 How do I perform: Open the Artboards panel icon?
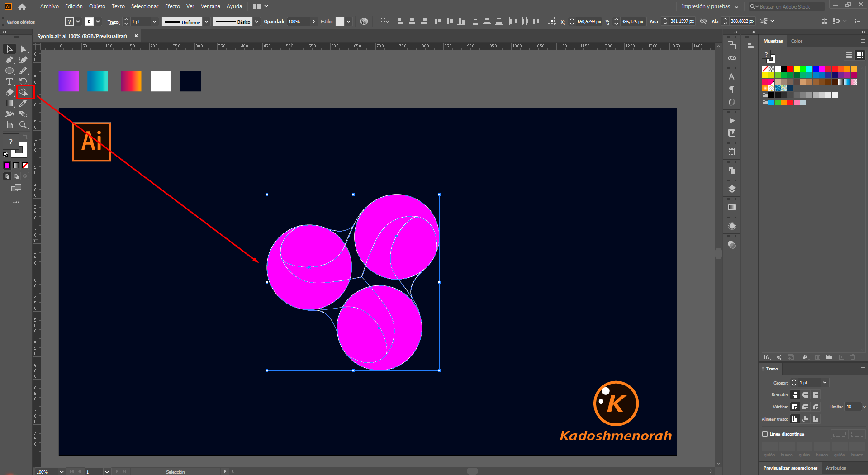tap(732, 45)
